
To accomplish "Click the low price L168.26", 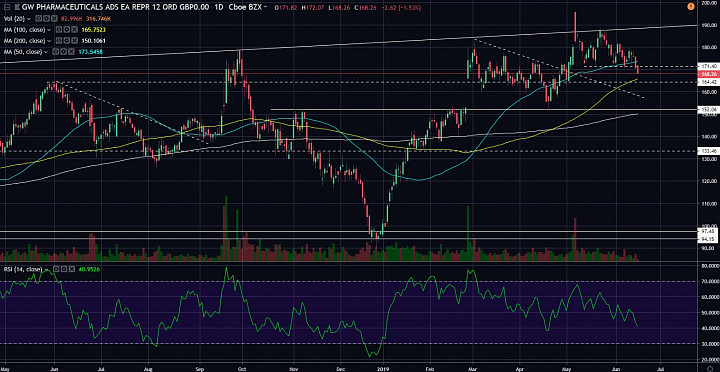I will tap(339, 7).
